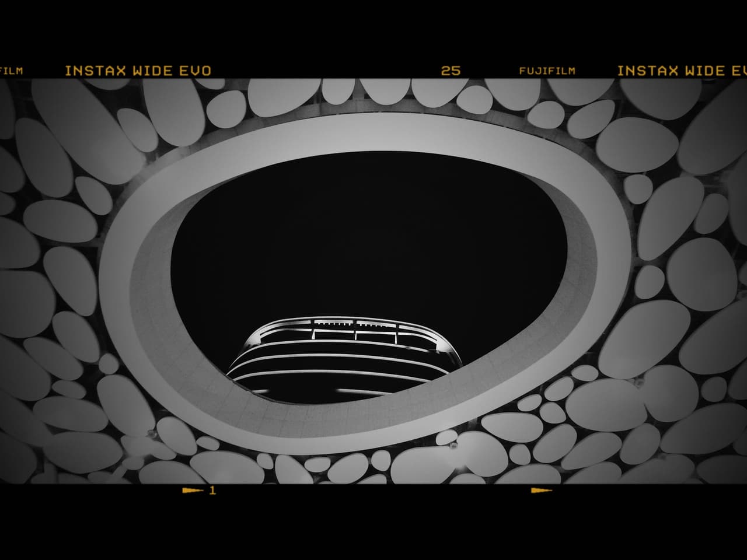Click the full FUJIFILM text in top border
This screenshot has height=560, width=747.
tap(547, 71)
